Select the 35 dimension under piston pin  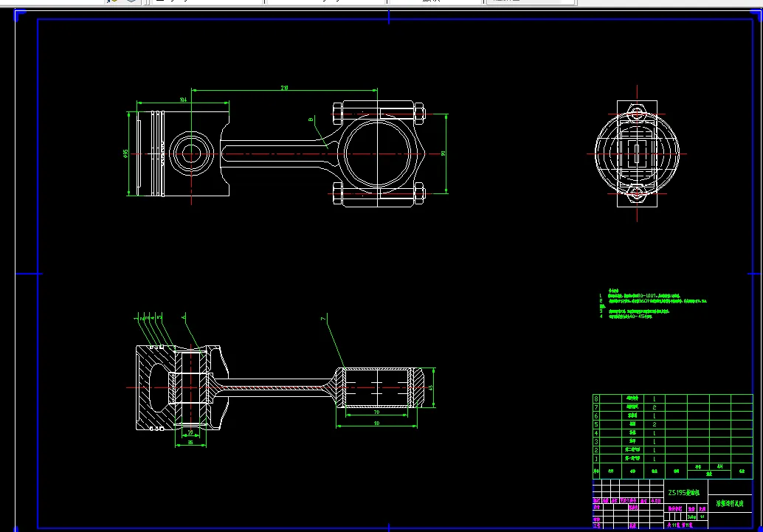click(190, 443)
